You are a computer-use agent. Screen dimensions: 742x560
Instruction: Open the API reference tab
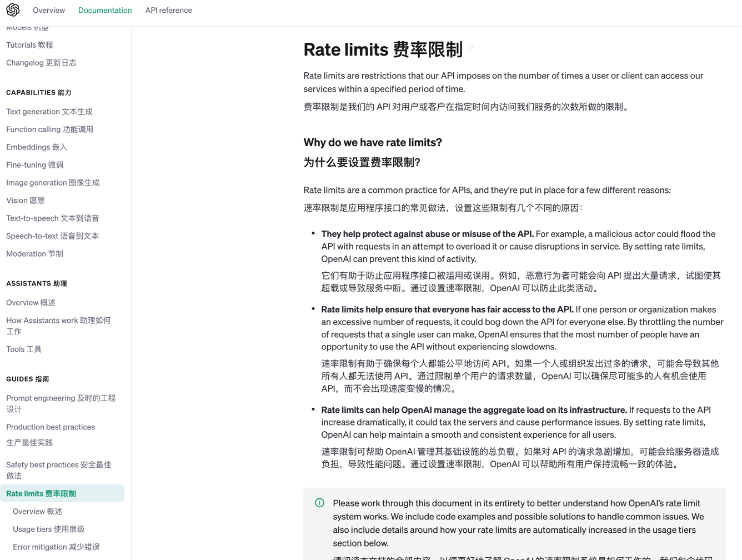pyautogui.click(x=168, y=10)
